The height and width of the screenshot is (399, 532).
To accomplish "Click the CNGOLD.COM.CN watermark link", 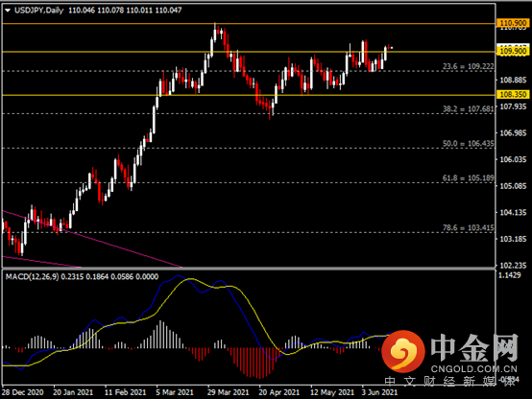I will (x=474, y=369).
